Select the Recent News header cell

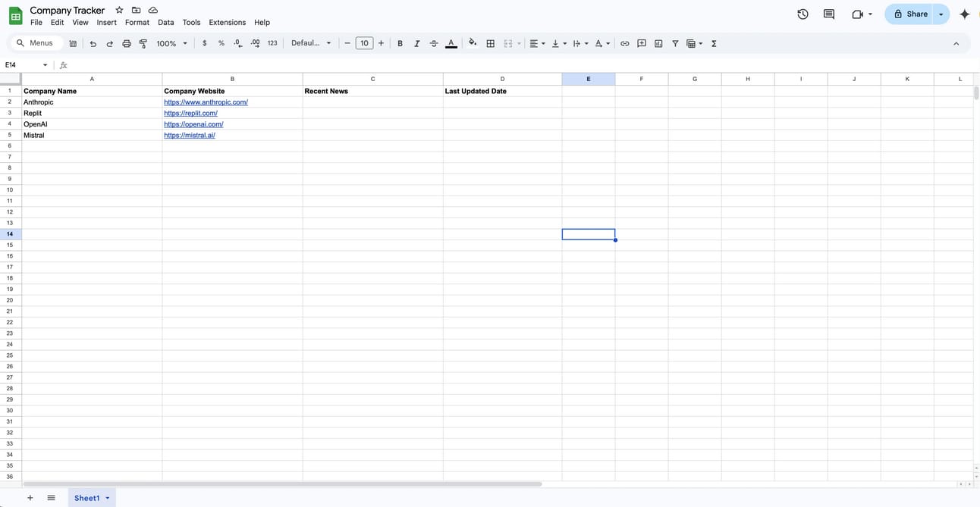coord(372,91)
